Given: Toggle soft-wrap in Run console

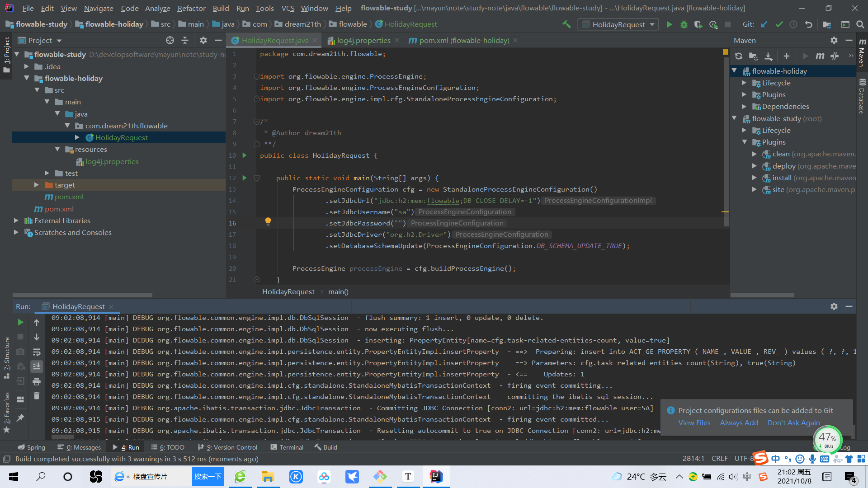Looking at the screenshot, I should tap(37, 352).
